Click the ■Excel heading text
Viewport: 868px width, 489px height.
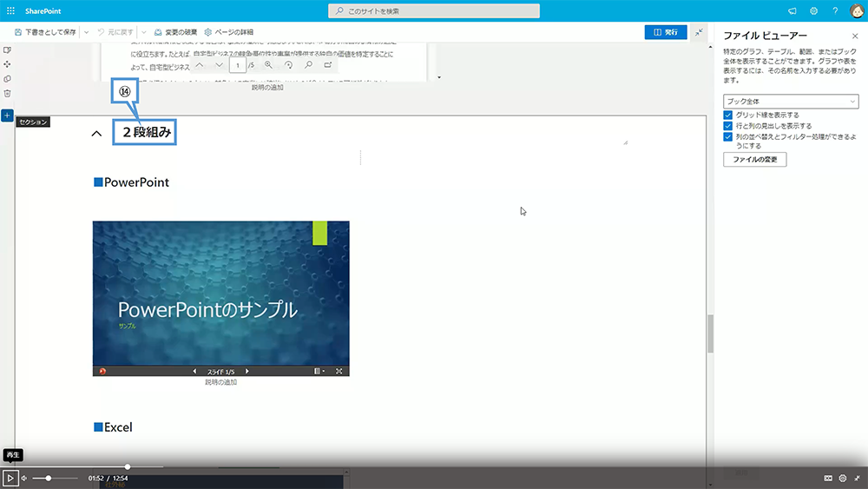click(x=113, y=427)
